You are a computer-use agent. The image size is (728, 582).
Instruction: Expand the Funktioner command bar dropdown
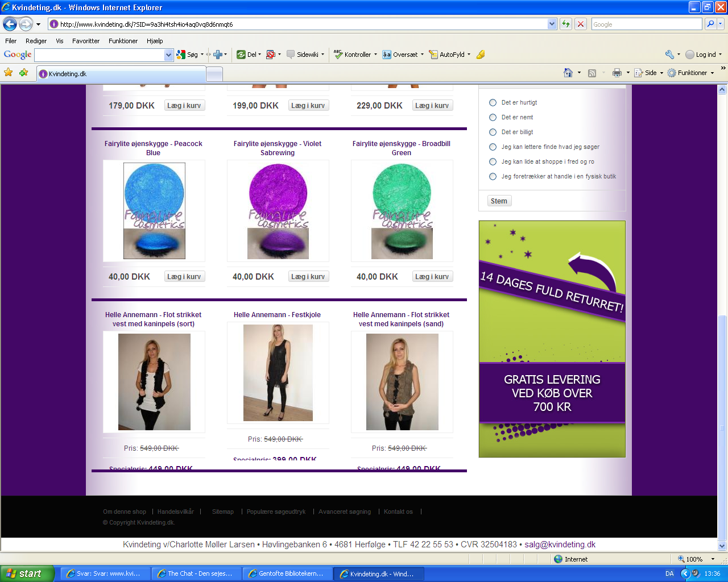(x=712, y=73)
